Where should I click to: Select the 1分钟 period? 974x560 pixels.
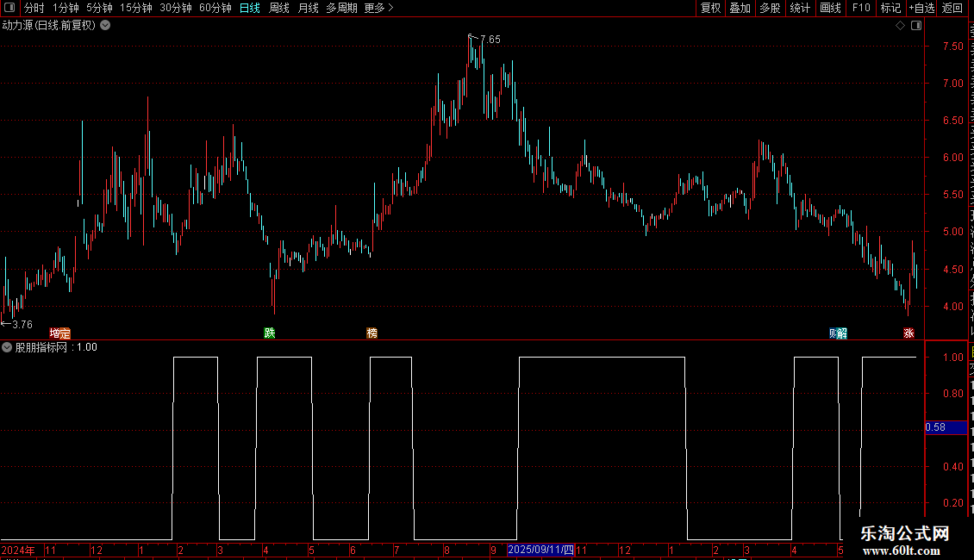[x=66, y=8]
